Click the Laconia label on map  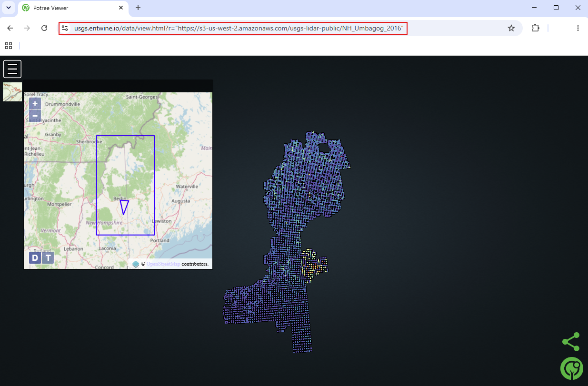[x=108, y=248]
